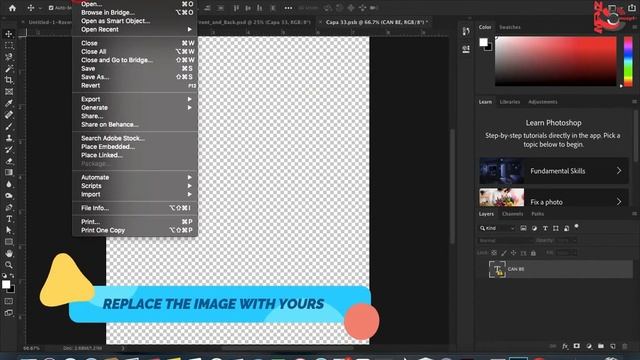Open the Quick Mask mode icon
The image size is (640, 360).
[x=9, y=301]
